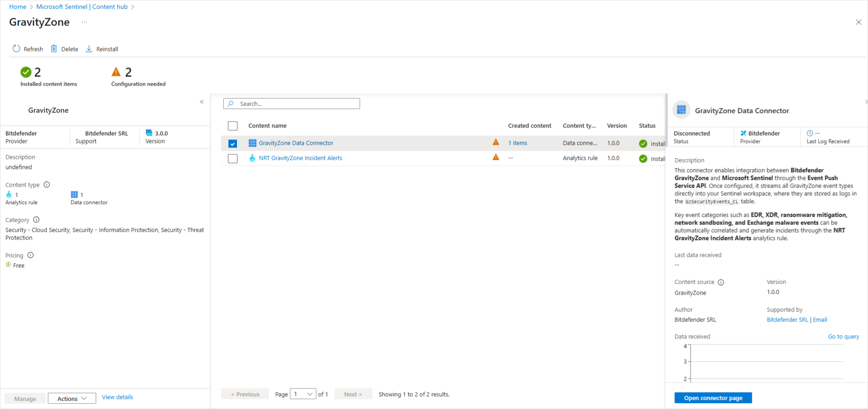The image size is (868, 409).
Task: Click the Previous page button
Action: [245, 394]
